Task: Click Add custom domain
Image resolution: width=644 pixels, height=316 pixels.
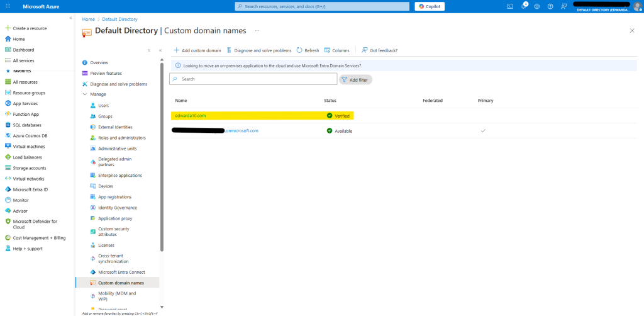Action: click(197, 50)
